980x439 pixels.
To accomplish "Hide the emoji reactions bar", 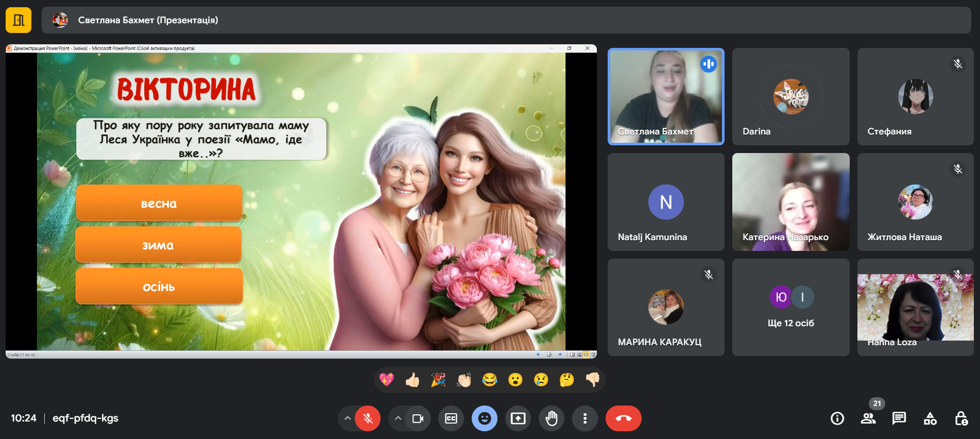I will (x=485, y=418).
